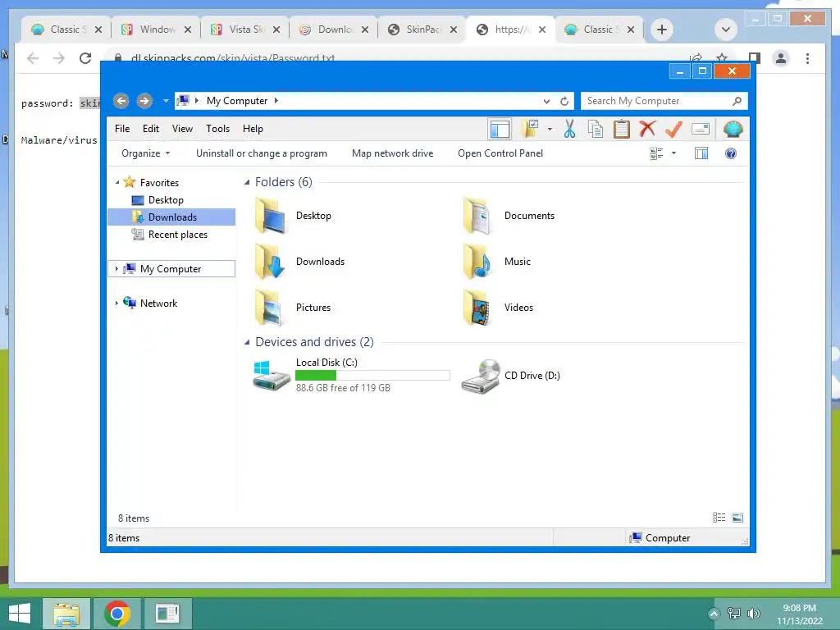The width and height of the screenshot is (840, 630).
Task: Open the folder options toolbar icon
Action: click(531, 129)
